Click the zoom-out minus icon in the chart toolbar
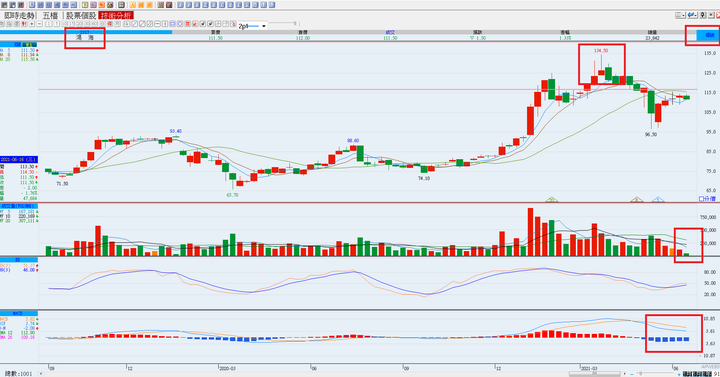The height and width of the screenshot is (377, 720). [x=39, y=24]
